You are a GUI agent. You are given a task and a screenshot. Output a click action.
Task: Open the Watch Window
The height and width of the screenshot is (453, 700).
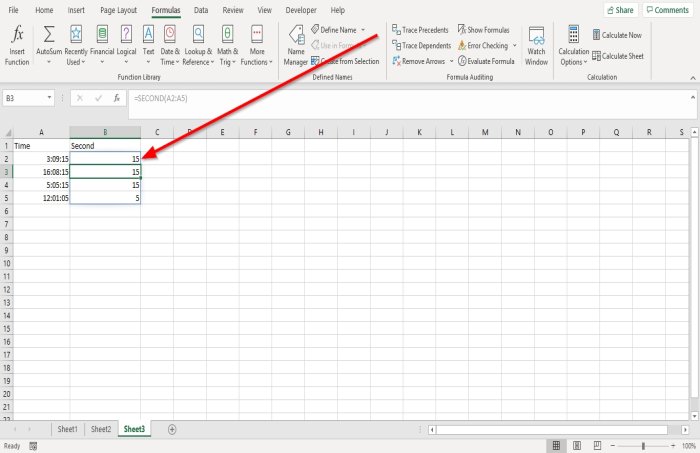tap(536, 45)
